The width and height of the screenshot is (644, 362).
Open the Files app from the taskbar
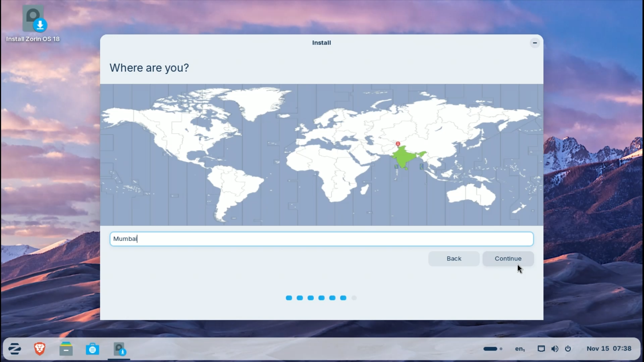click(66, 349)
